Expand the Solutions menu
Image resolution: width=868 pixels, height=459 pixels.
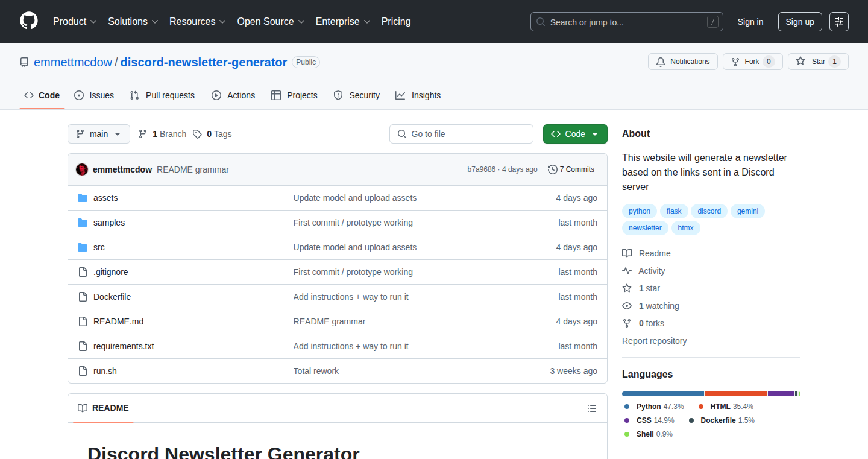pyautogui.click(x=133, y=21)
